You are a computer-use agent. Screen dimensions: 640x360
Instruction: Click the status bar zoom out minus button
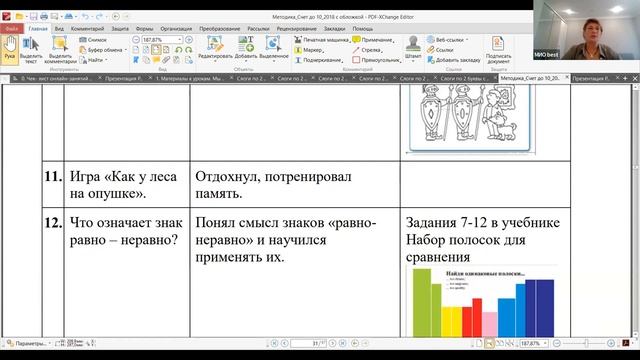click(x=556, y=344)
